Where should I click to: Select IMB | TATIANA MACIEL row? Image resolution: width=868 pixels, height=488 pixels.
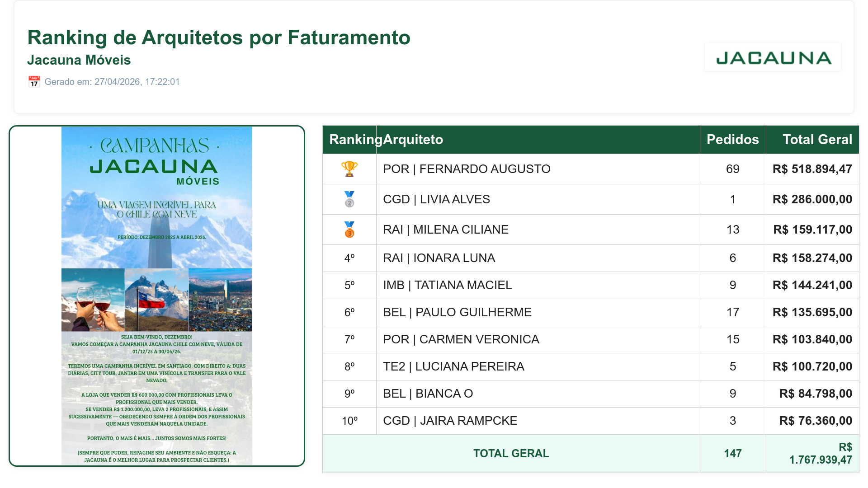point(590,285)
